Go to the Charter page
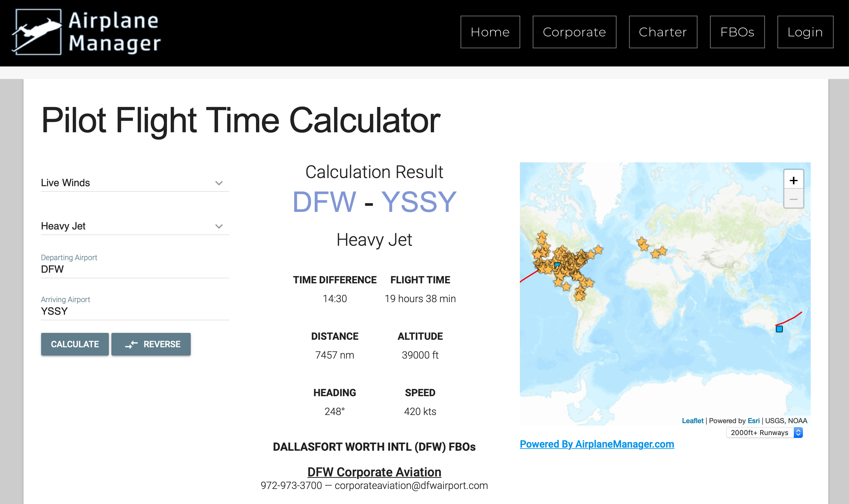The height and width of the screenshot is (504, 849). pos(662,32)
